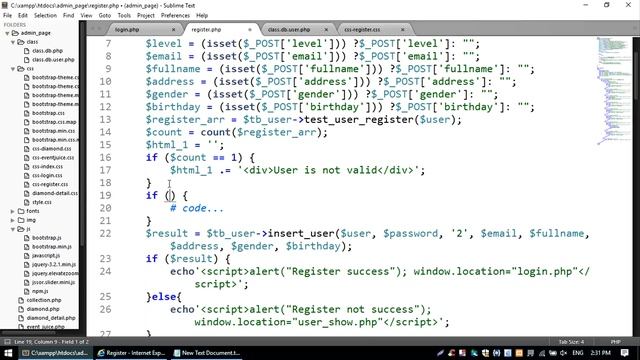640x360 pixels.
Task: Open css-index.css in the sidebar
Action: (47, 167)
